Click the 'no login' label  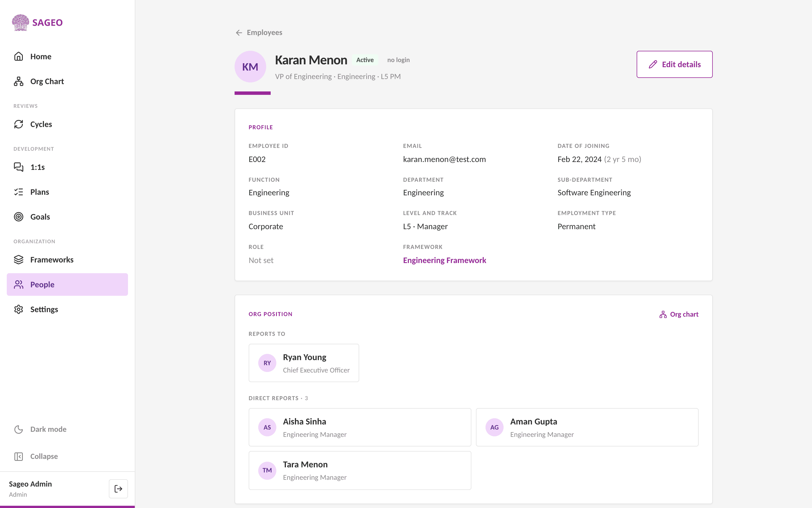tap(398, 60)
